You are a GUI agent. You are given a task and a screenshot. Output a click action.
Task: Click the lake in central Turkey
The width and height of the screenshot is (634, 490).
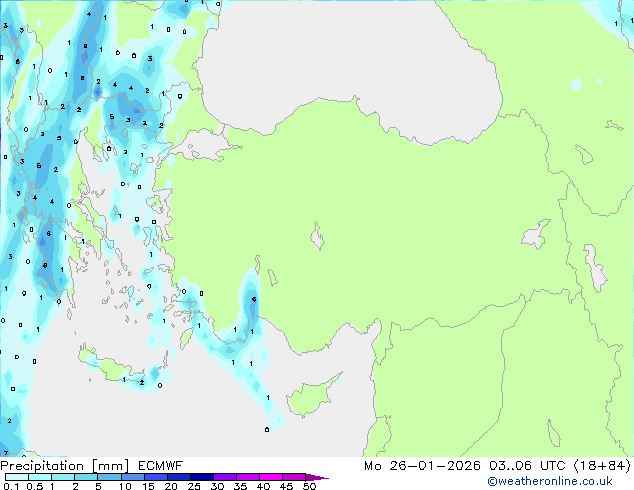click(x=317, y=237)
